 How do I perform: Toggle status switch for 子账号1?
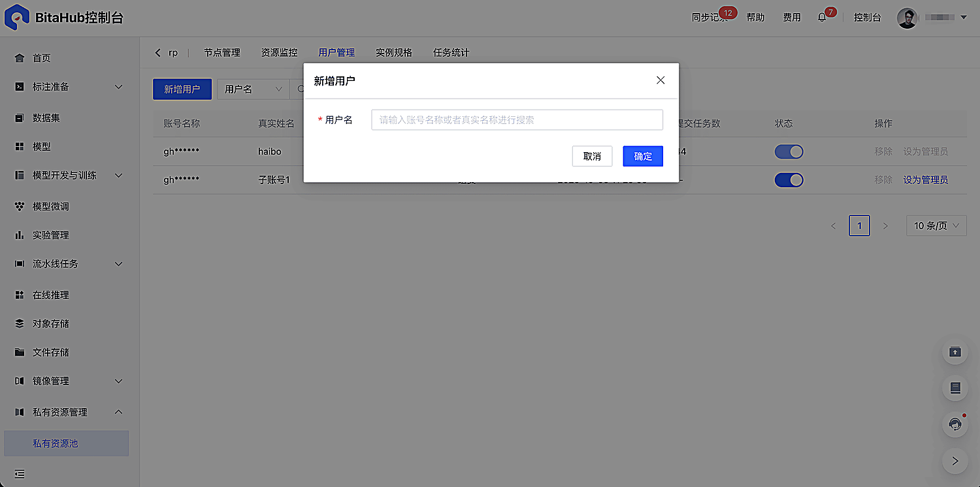[789, 180]
